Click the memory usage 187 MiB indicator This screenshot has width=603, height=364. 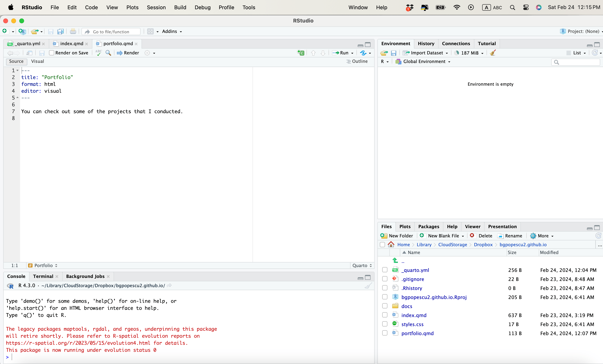pyautogui.click(x=469, y=53)
